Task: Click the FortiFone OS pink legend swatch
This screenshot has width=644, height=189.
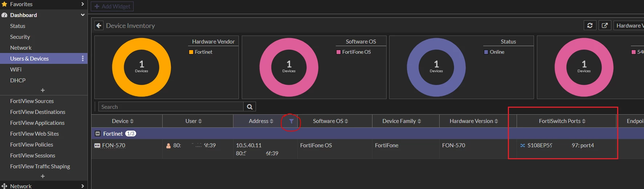Action: coord(338,52)
